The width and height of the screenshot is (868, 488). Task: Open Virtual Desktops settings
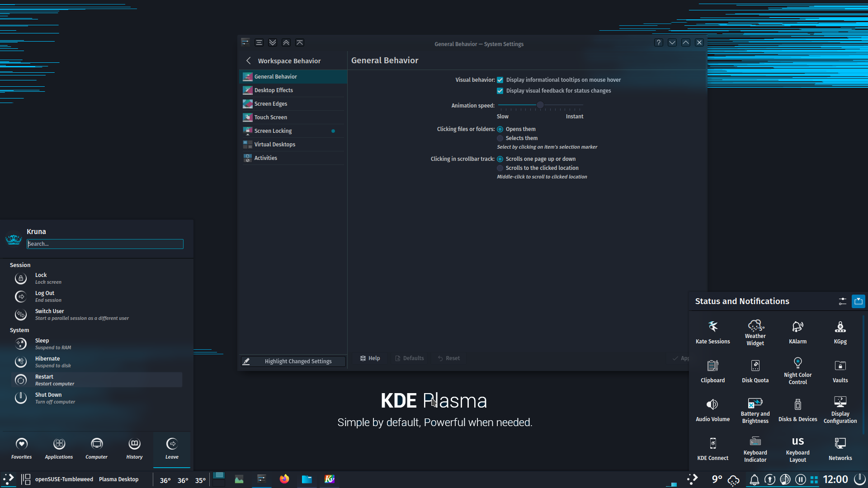(293, 145)
